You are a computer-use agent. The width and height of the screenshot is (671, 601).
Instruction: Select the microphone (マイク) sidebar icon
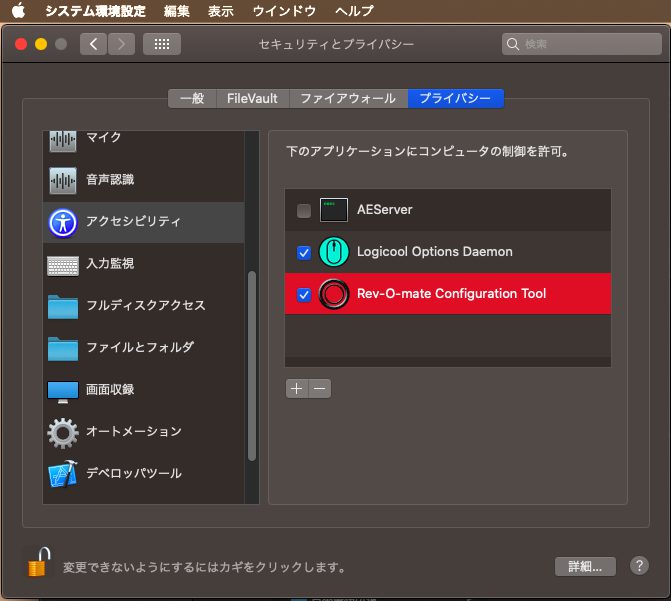(x=63, y=140)
